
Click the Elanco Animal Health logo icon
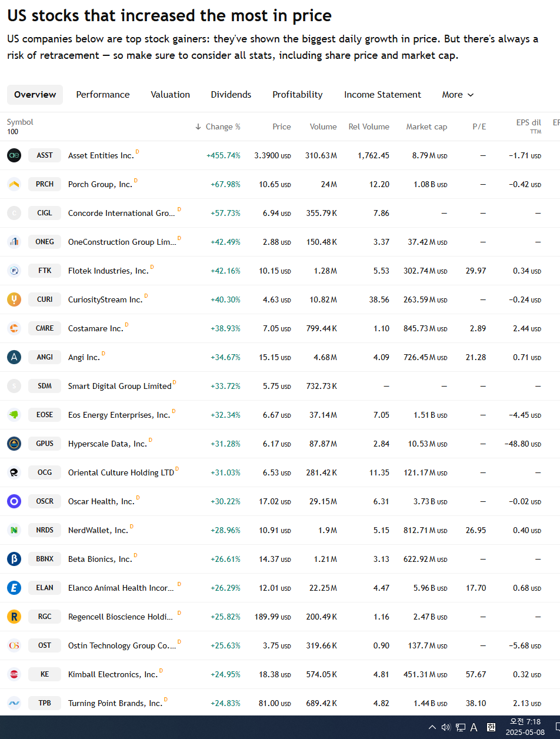tap(14, 588)
